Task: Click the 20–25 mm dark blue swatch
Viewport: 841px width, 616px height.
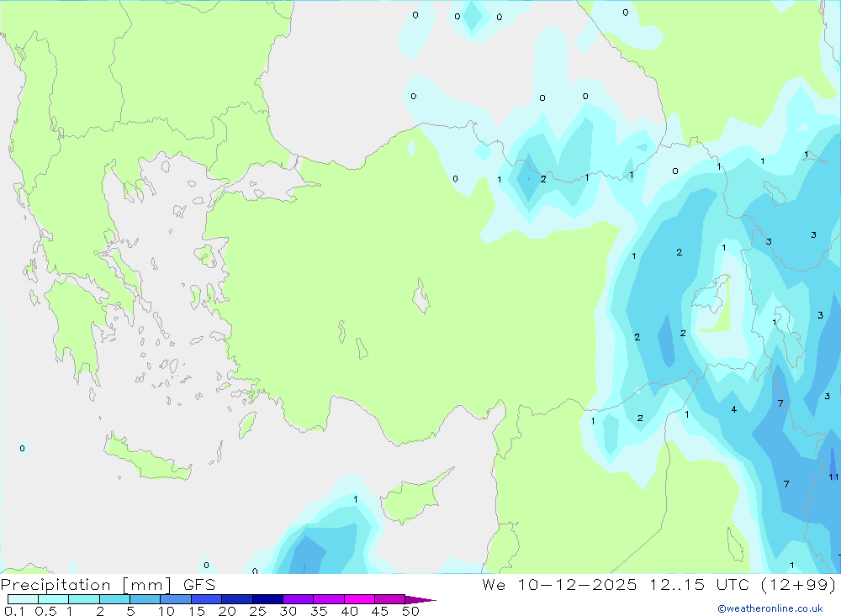Action: (236, 599)
